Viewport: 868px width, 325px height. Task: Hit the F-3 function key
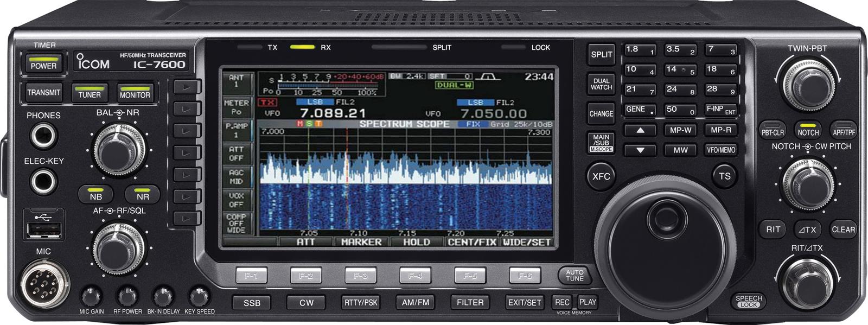[361, 276]
